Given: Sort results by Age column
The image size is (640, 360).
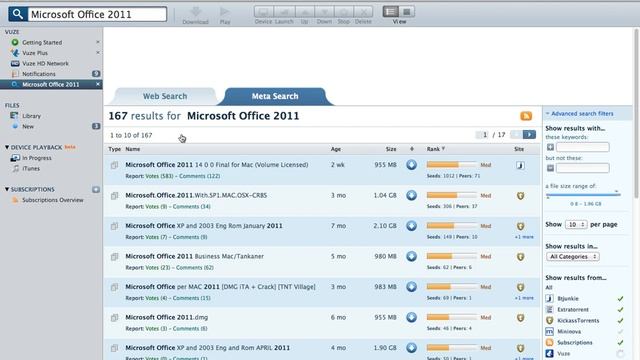Looking at the screenshot, I should [336, 149].
